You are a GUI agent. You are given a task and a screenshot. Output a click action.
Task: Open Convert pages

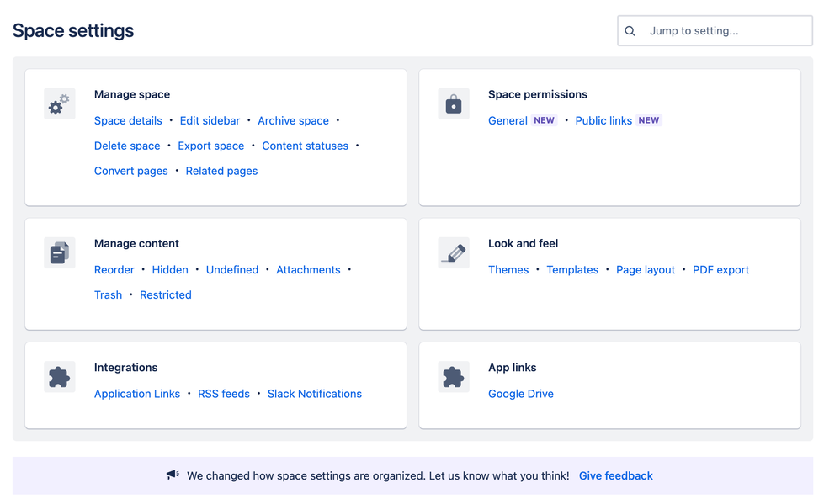pos(130,171)
